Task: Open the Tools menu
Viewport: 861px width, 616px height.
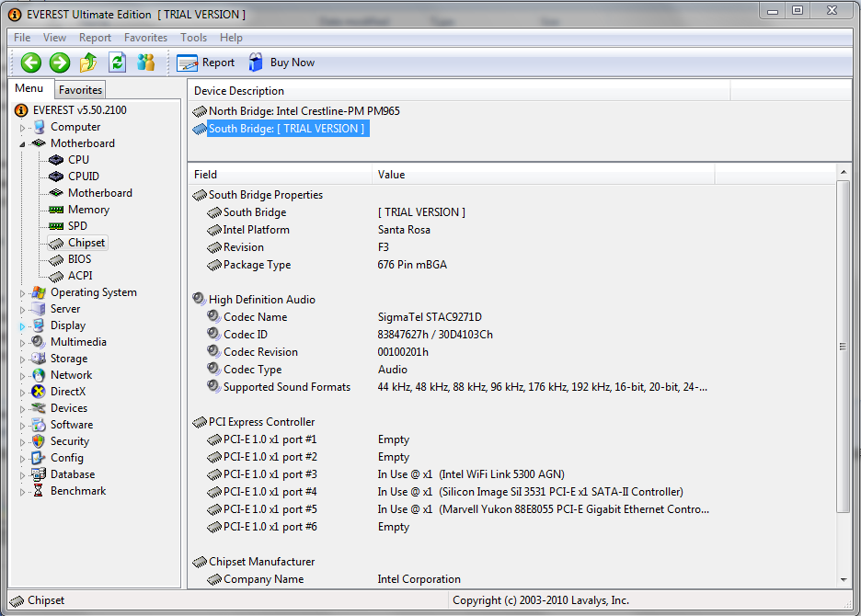Action: [194, 38]
